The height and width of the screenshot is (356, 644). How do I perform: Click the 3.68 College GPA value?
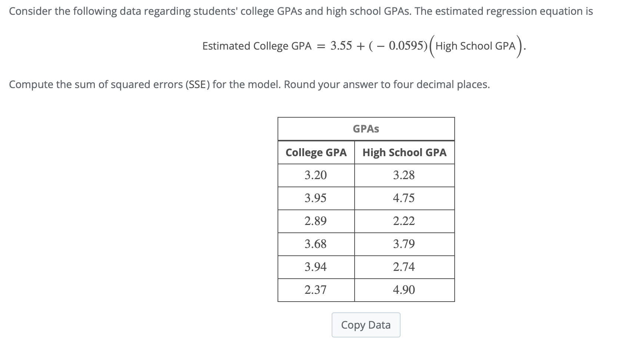316,244
